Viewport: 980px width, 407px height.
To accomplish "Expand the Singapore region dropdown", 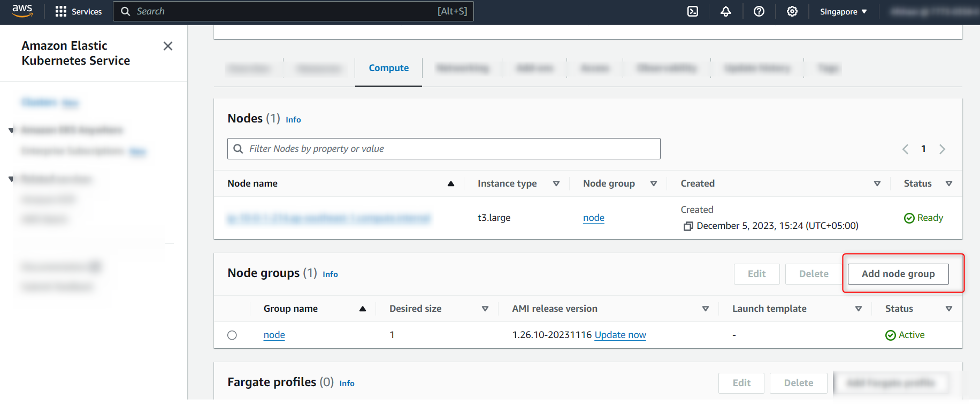I will [844, 11].
